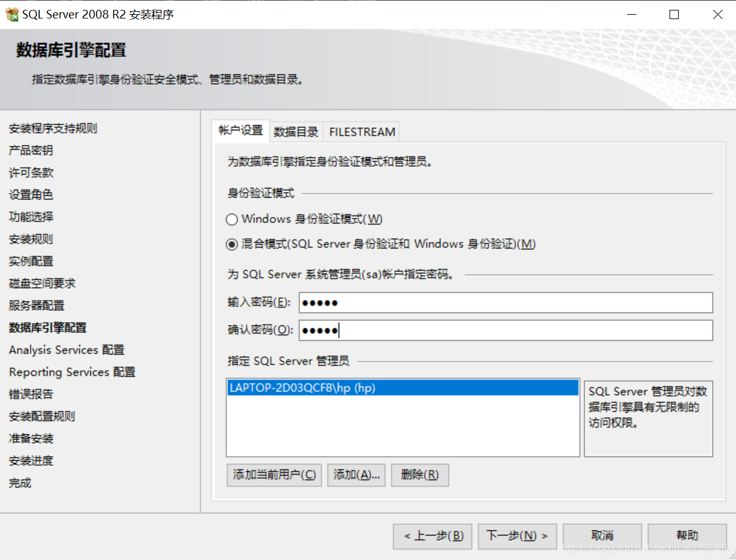Screen dimensions: 736x560
Task: Click the 删除(R) button
Action: tap(420, 475)
